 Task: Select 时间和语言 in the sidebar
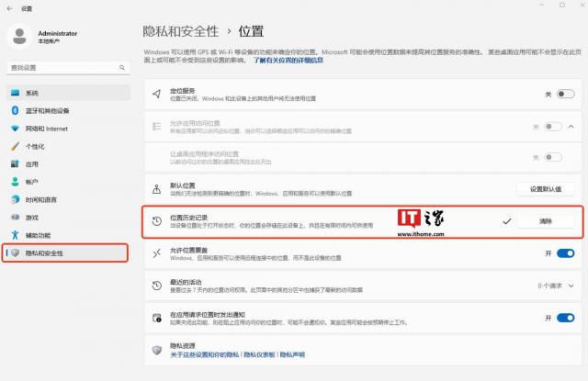click(x=41, y=199)
